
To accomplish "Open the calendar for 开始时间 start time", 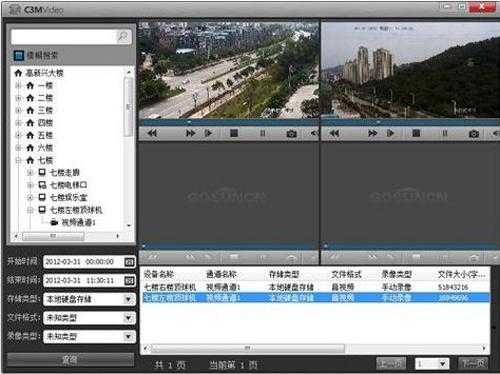I will [x=129, y=262].
